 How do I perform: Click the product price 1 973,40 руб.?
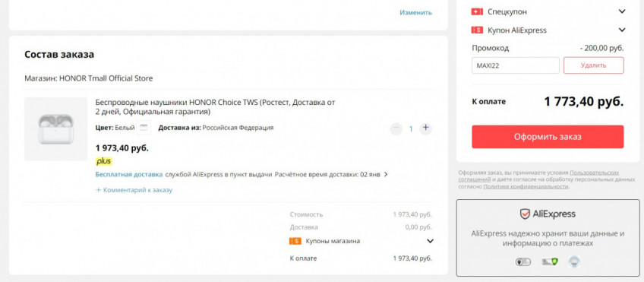click(x=122, y=148)
